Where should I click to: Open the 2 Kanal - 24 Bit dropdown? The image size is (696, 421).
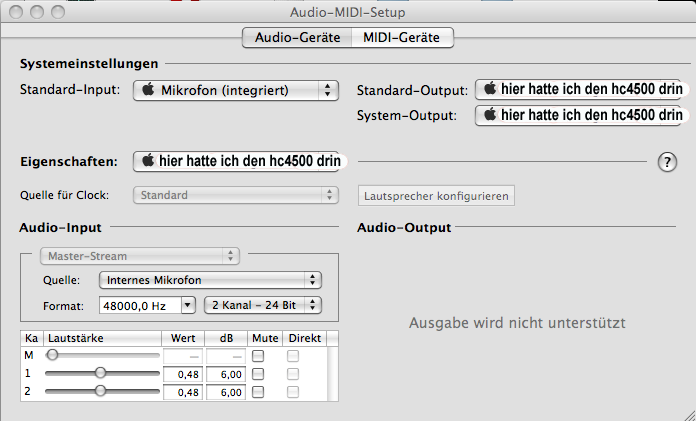262,304
